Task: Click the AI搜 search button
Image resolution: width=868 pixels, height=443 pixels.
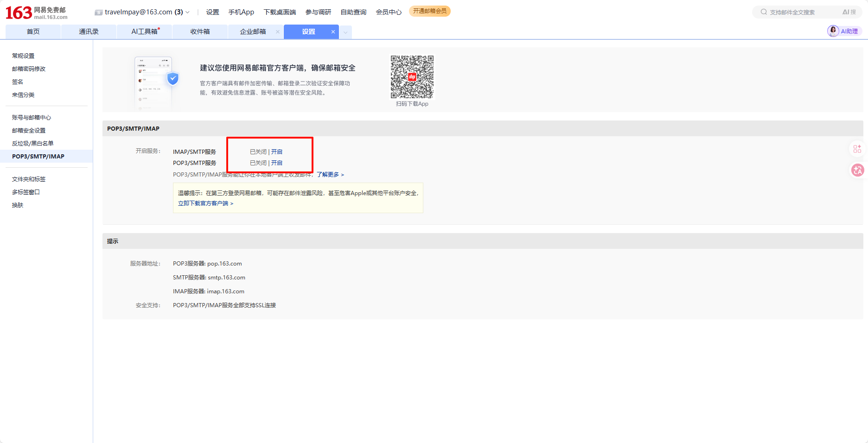Action: [x=849, y=12]
